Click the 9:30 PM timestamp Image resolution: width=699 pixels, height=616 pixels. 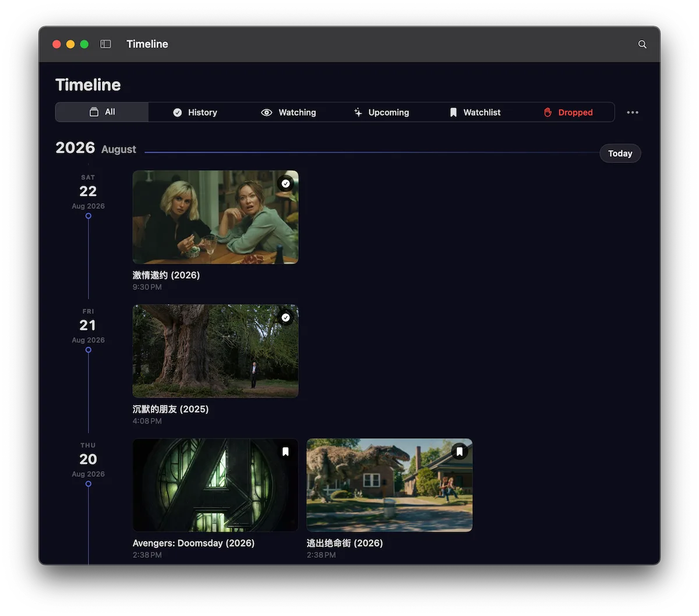[147, 287]
